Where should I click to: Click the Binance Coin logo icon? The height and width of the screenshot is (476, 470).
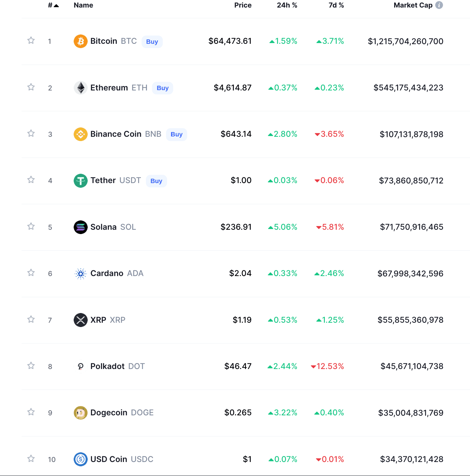click(x=80, y=134)
